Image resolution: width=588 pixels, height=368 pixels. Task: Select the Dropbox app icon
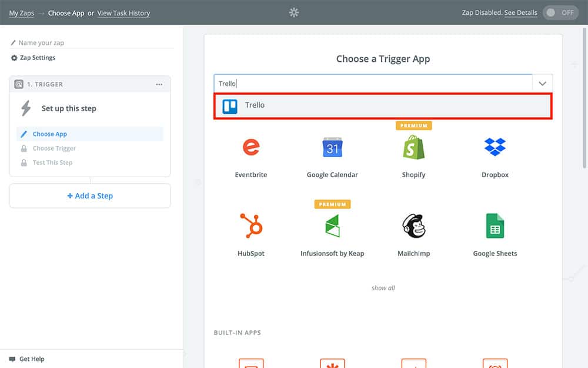[495, 147]
